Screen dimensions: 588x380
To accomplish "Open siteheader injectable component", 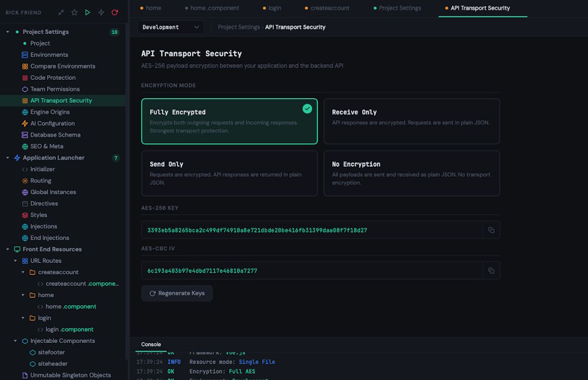I will [52, 364].
